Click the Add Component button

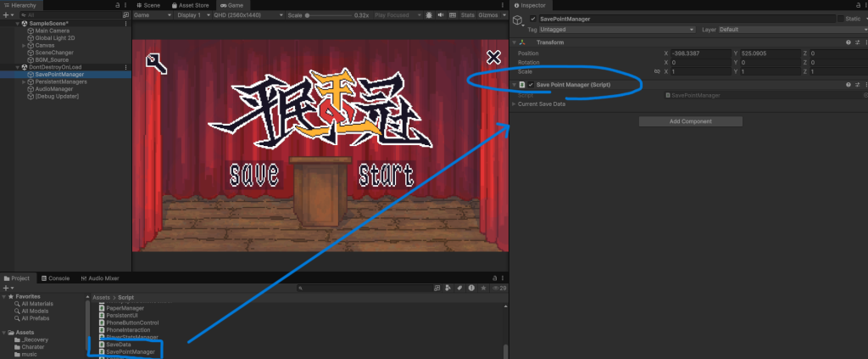point(690,121)
